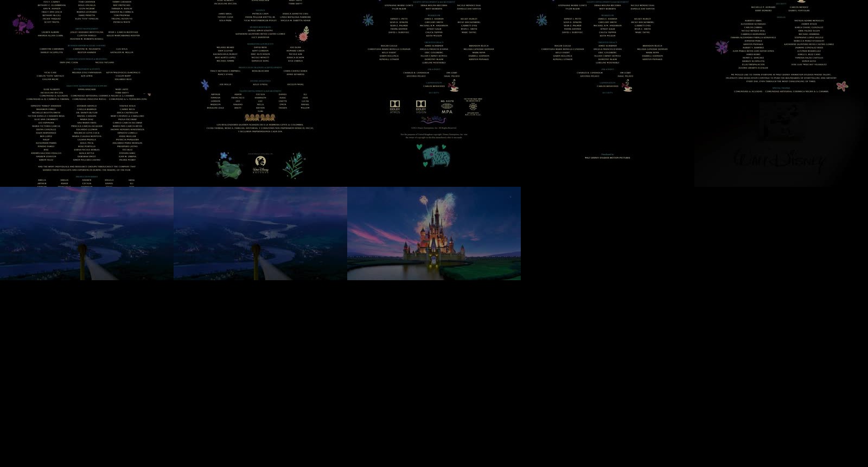Open the faded Walt Disney signature frame
The image size is (868, 467).
coord(781,140)
